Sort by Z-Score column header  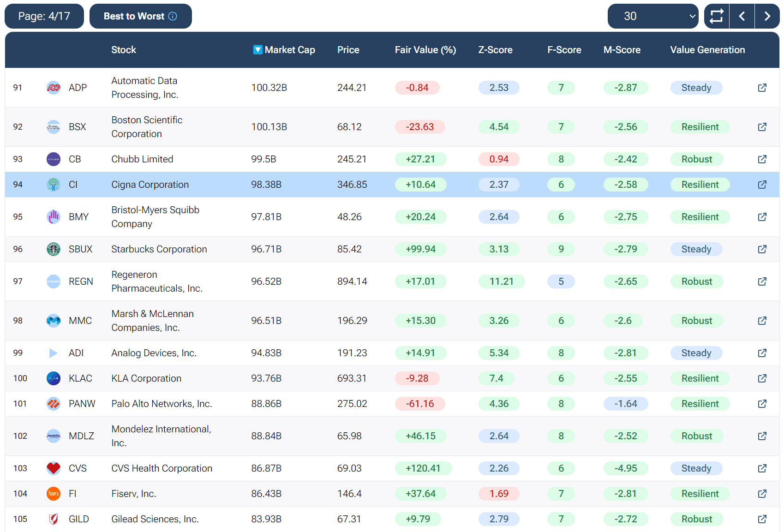click(495, 50)
